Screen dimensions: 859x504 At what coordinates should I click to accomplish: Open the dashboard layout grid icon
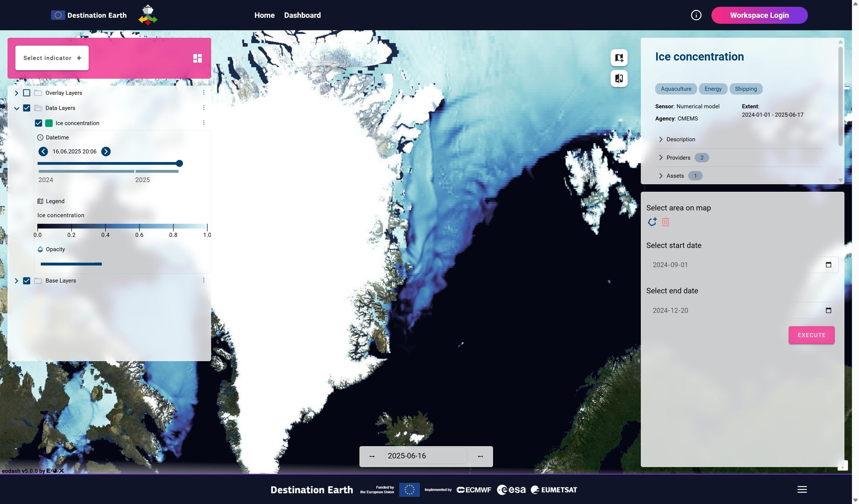(197, 58)
